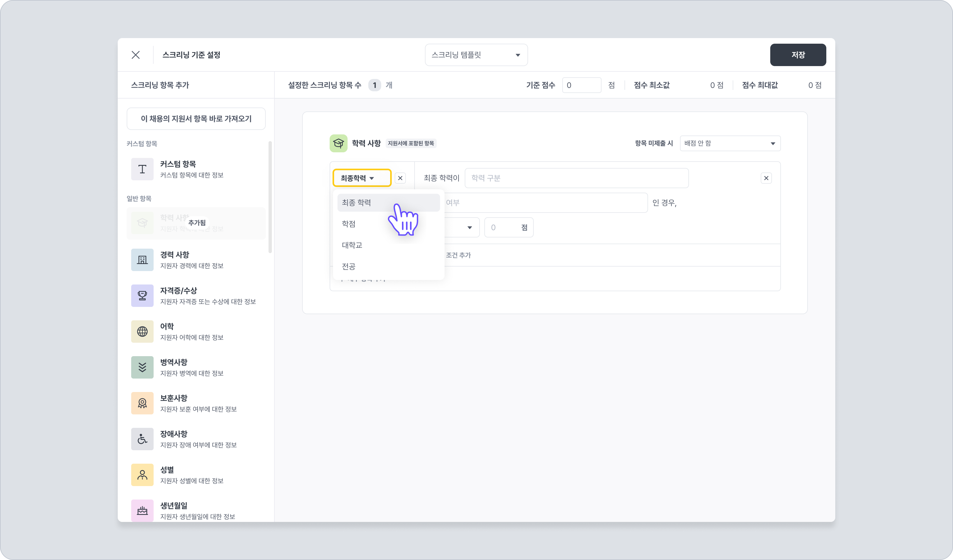
Task: Add the 어학 globe icon item
Action: pos(142,332)
